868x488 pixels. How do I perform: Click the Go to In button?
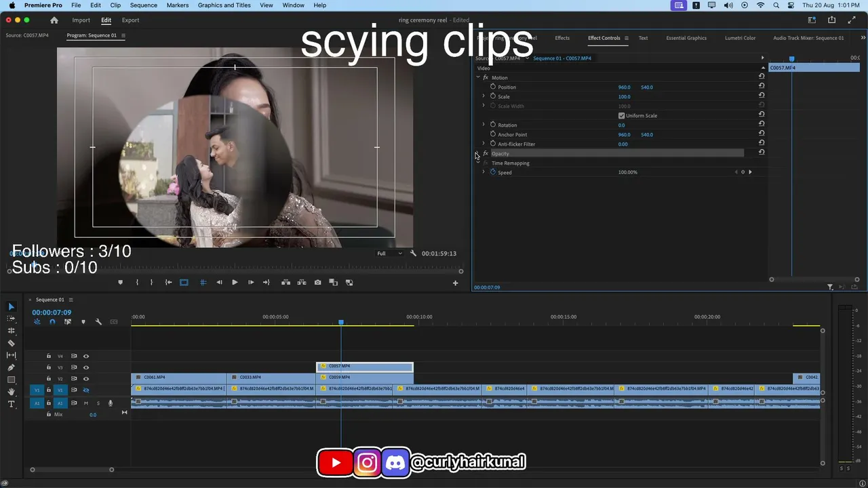[x=168, y=283]
